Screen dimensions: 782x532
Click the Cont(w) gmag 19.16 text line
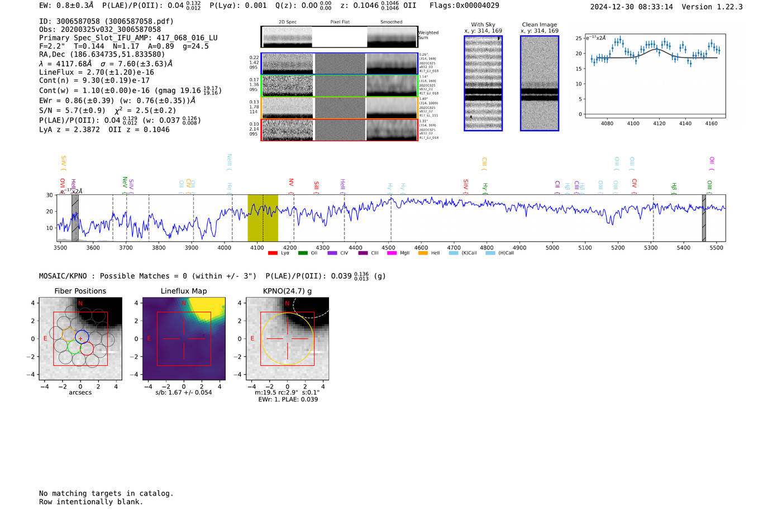(x=130, y=90)
